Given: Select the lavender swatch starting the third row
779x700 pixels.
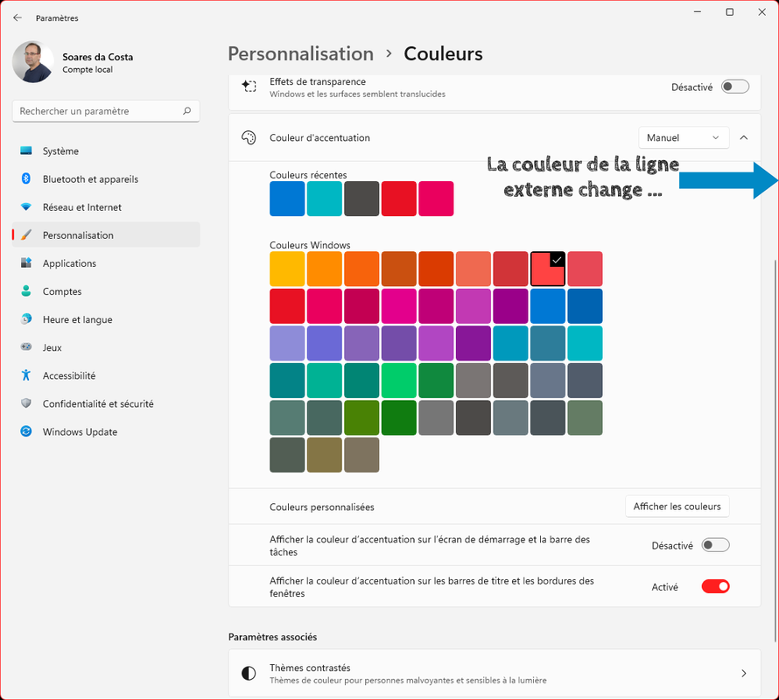Looking at the screenshot, I should tap(287, 343).
